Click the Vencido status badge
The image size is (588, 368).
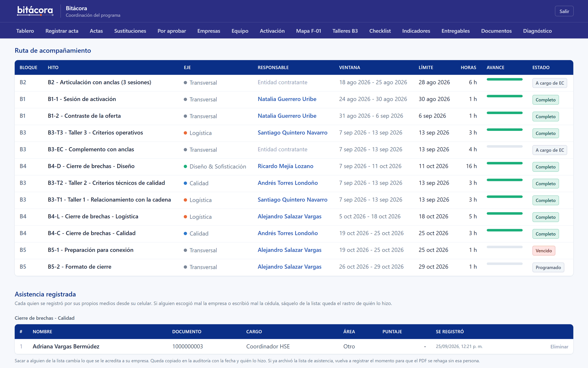(x=543, y=251)
